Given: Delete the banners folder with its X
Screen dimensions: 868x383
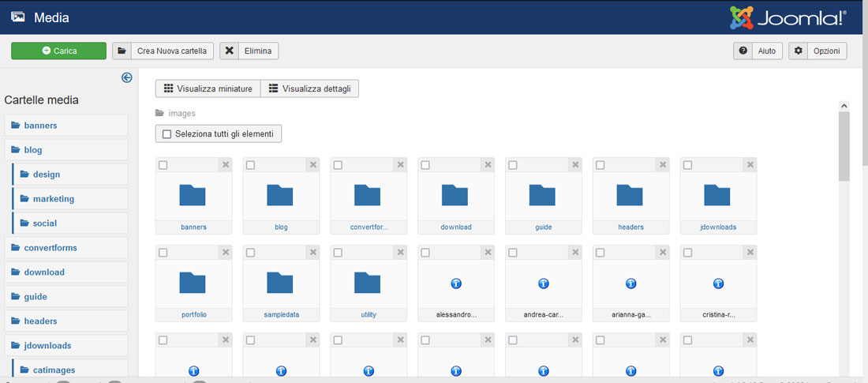Looking at the screenshot, I should (226, 164).
